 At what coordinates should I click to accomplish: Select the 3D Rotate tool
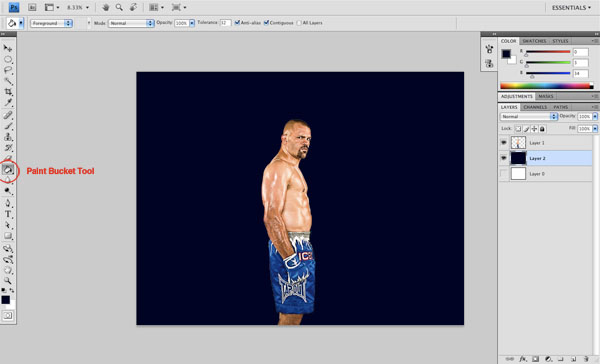point(8,248)
